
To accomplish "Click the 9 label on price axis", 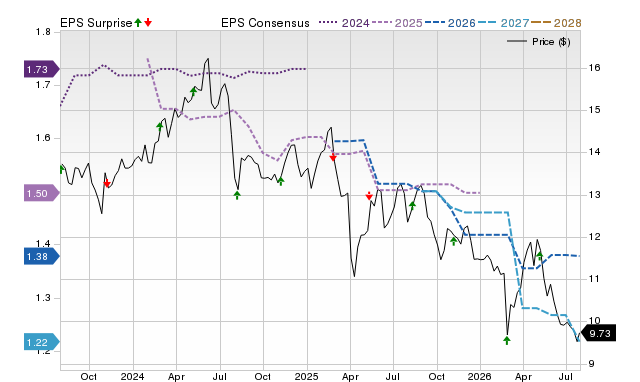I will pyautogui.click(x=592, y=364).
